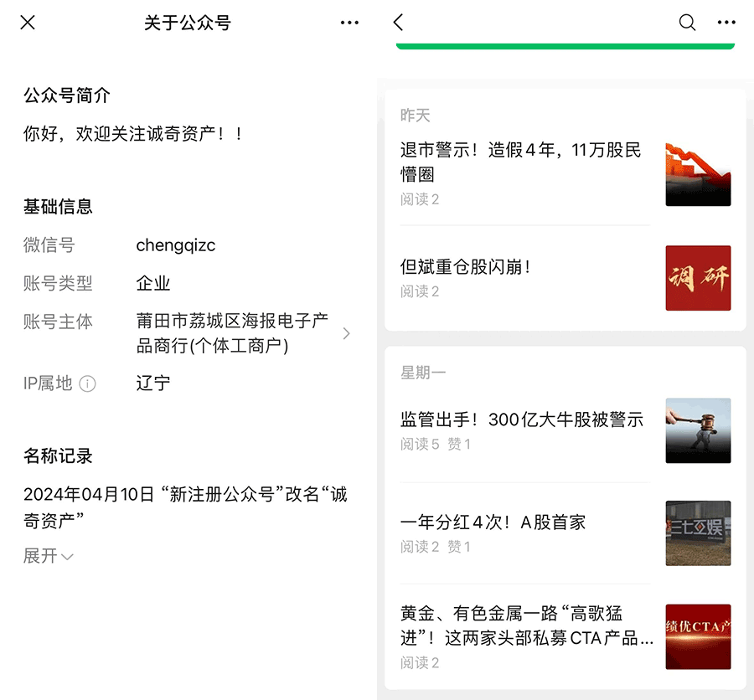754x700 pixels.
Task: Tap account type value 企业
Action: 153,283
